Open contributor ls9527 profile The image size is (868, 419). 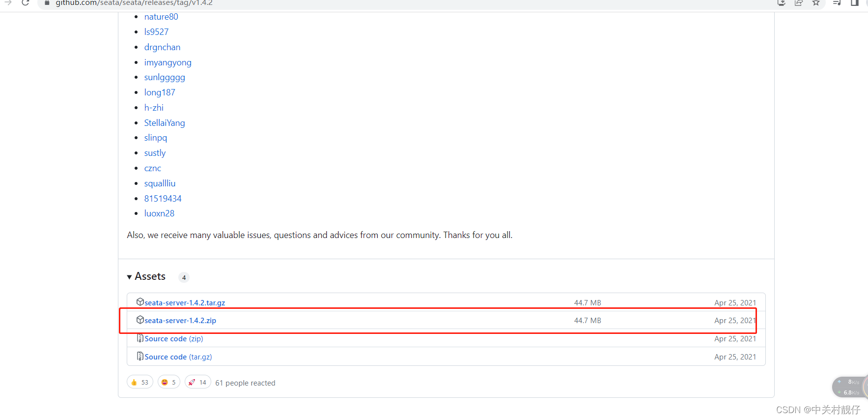coord(156,32)
